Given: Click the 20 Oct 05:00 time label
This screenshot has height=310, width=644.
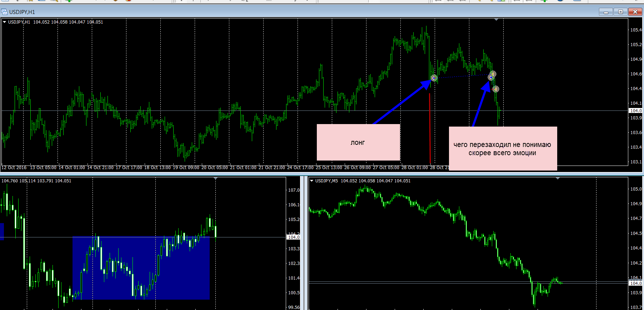Looking at the screenshot, I should (x=215, y=167).
